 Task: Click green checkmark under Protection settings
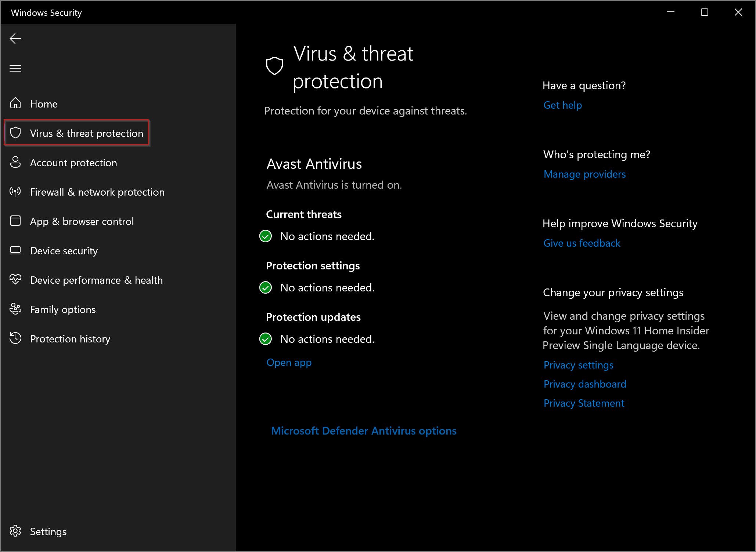[266, 287]
